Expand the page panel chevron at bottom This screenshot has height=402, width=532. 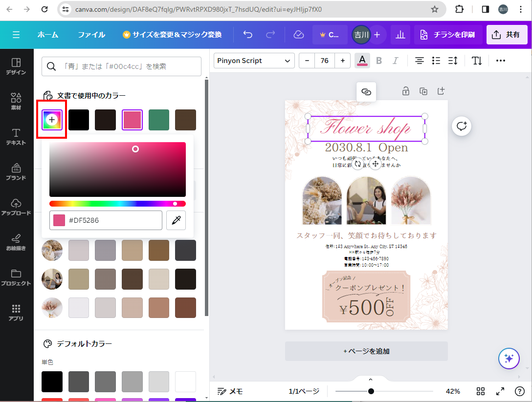tap(370, 380)
